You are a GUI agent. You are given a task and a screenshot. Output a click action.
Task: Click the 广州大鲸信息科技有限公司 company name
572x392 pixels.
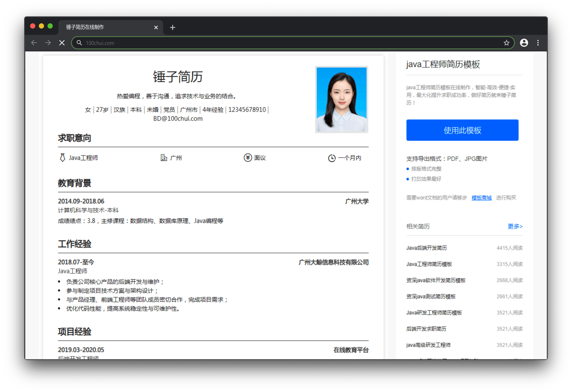tap(334, 262)
